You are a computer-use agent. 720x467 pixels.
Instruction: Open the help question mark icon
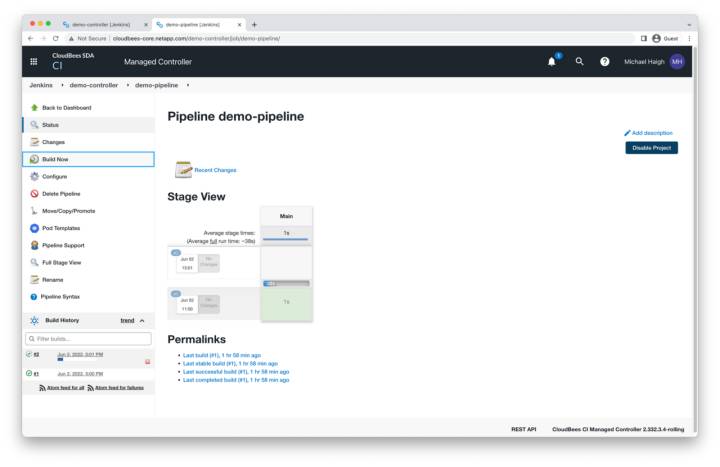point(605,61)
